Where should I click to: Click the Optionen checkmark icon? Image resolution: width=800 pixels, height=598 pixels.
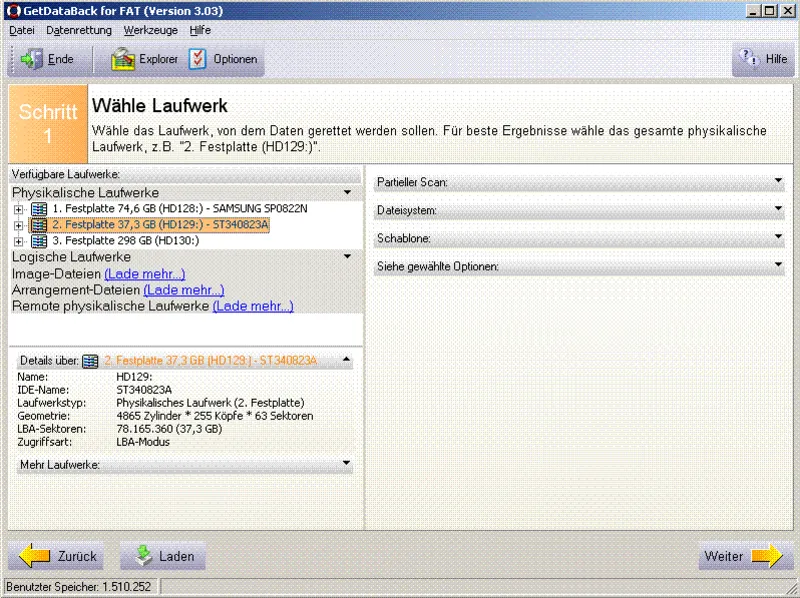click(197, 59)
